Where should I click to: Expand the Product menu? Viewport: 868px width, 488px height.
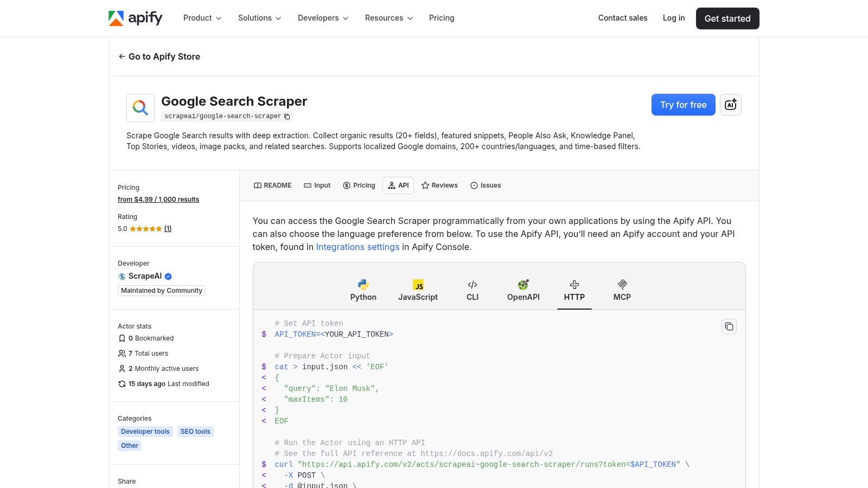pos(202,18)
